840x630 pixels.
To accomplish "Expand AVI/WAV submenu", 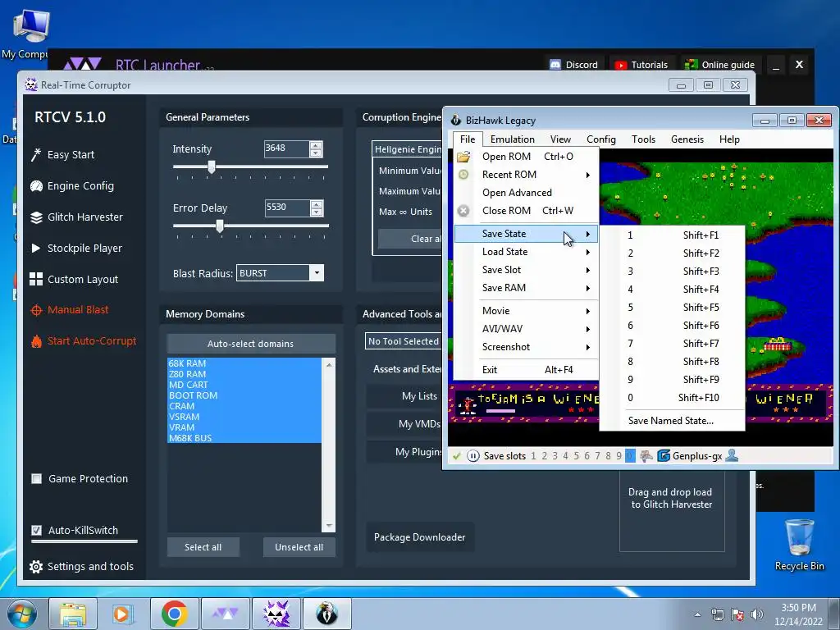I will pos(587,329).
